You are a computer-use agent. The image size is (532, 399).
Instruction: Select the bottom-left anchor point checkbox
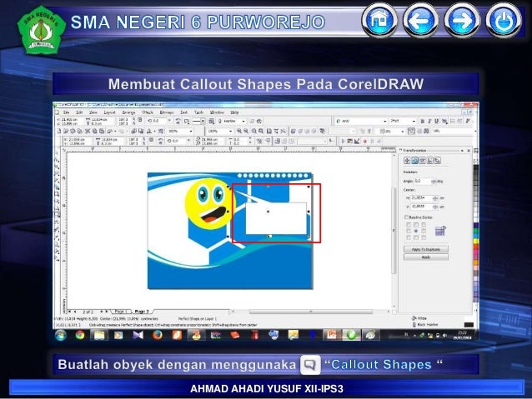click(409, 237)
